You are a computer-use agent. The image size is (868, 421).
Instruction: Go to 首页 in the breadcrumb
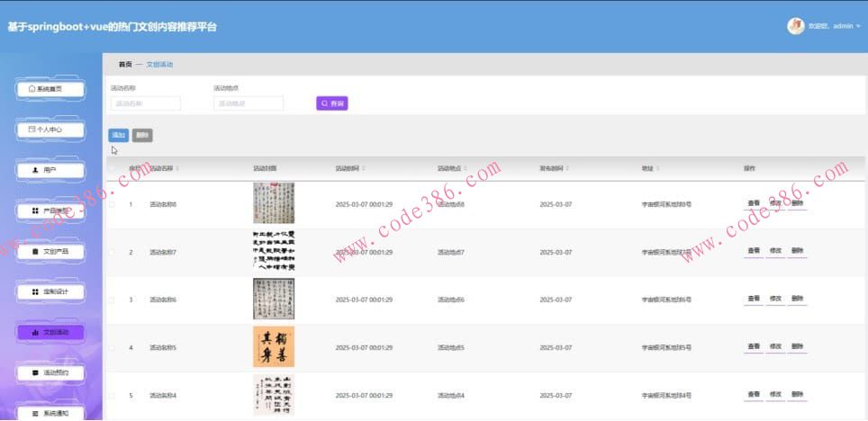(x=126, y=65)
